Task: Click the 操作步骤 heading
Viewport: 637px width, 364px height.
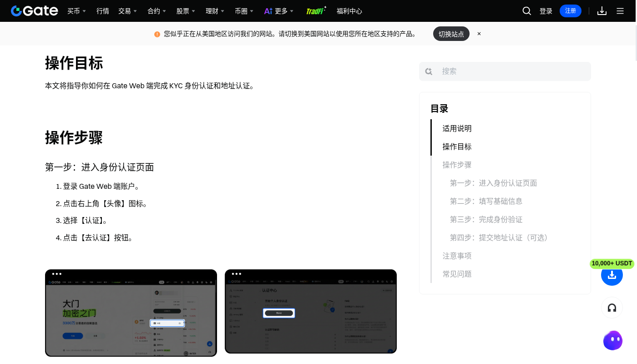Action: click(74, 137)
